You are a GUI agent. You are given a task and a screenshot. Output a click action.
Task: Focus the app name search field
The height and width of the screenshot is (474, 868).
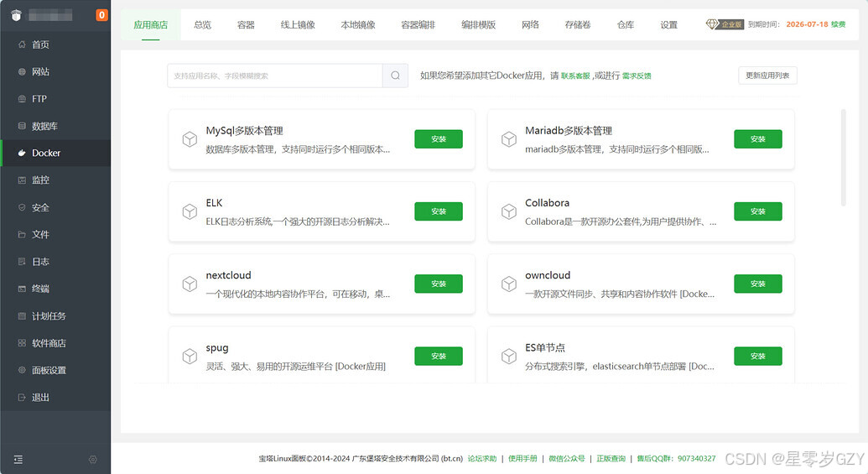pos(275,76)
